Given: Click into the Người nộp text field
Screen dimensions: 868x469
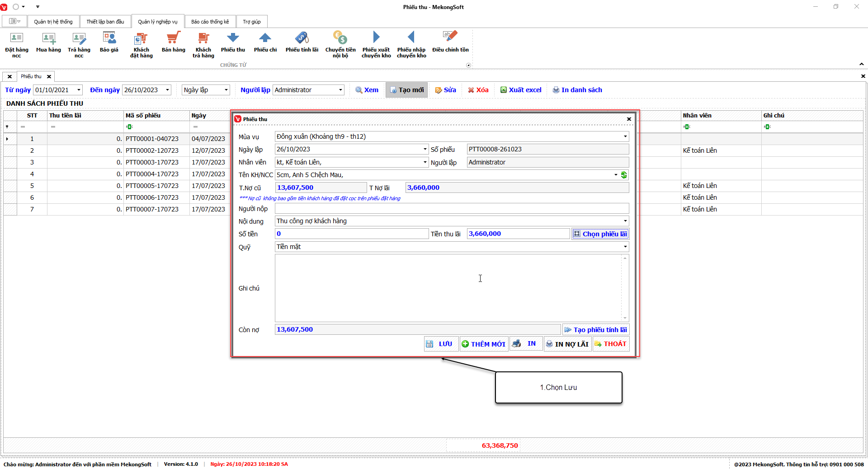Looking at the screenshot, I should point(451,208).
